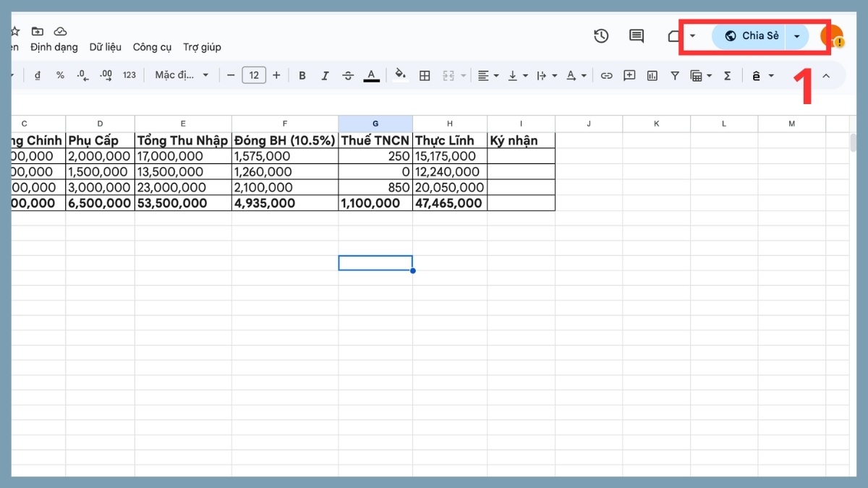
Task: Open the fill color menu
Action: pyautogui.click(x=400, y=74)
